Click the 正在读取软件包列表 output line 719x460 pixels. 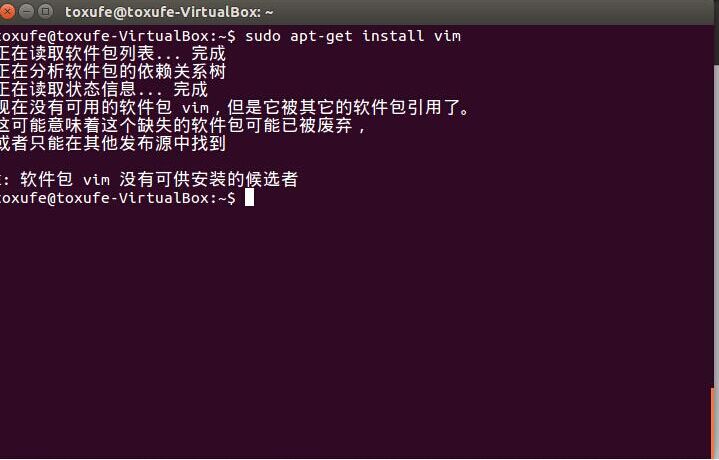[113, 53]
